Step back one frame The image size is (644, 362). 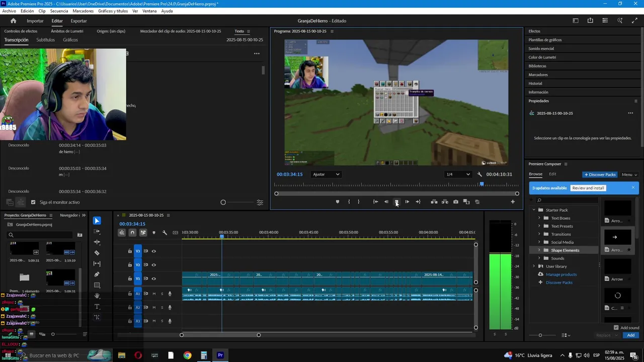tap(386, 202)
